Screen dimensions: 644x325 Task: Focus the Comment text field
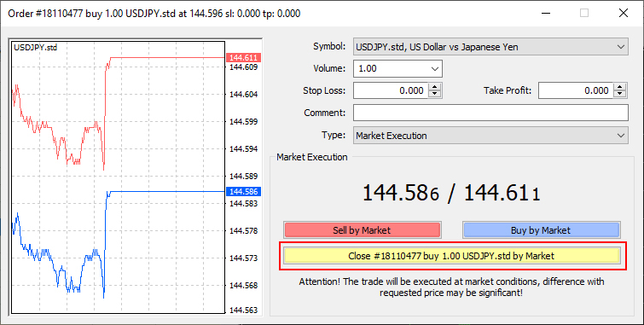(x=490, y=113)
